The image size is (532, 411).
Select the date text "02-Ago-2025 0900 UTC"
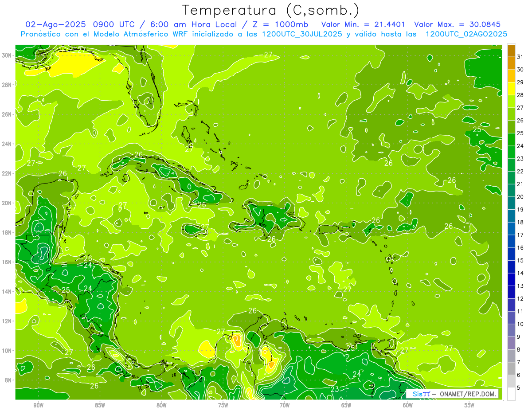tap(80, 24)
